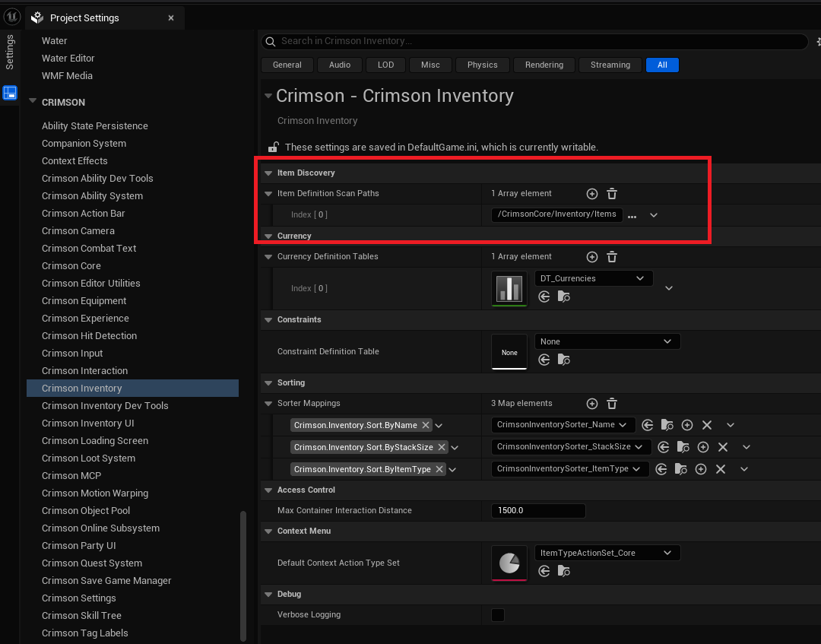Viewport: 821px width, 644px height.
Task: Open options arrow for scan path Index 0
Action: [x=654, y=215]
